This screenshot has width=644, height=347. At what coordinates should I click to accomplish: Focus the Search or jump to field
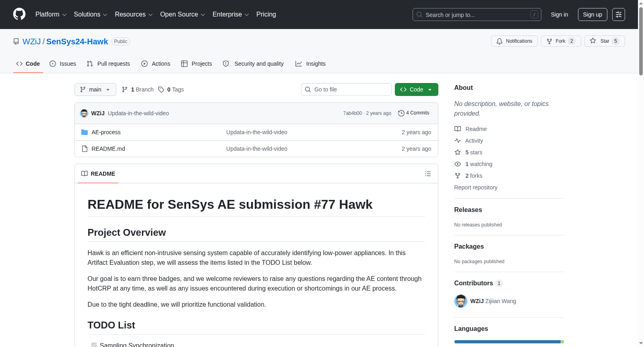(x=477, y=15)
